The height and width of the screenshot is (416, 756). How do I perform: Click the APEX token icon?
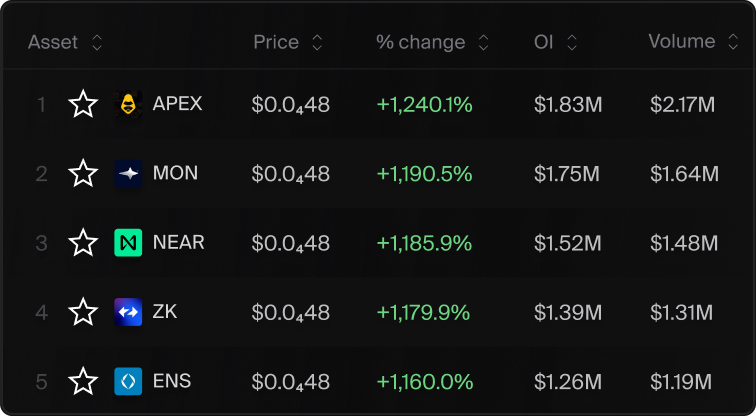128,104
